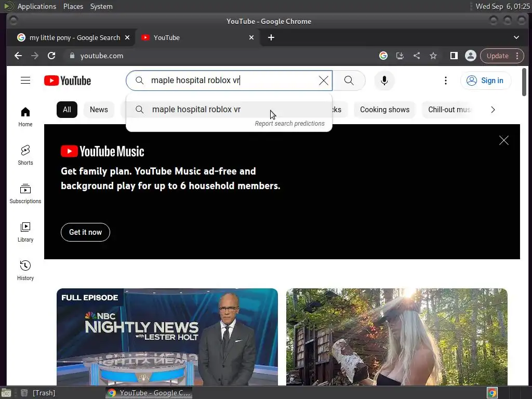Click the Google icon in address bar
This screenshot has width=532, height=399.
[x=383, y=56]
